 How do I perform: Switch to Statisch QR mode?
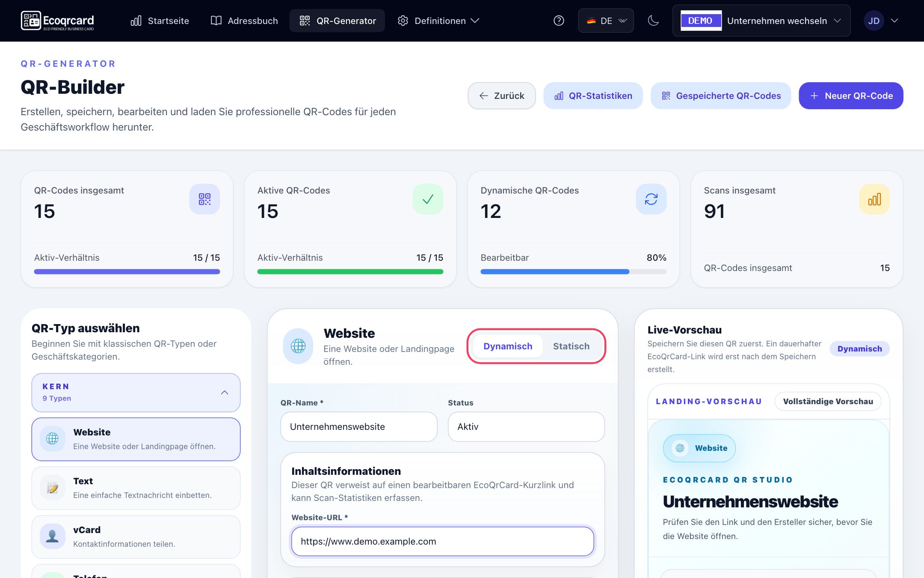point(571,346)
